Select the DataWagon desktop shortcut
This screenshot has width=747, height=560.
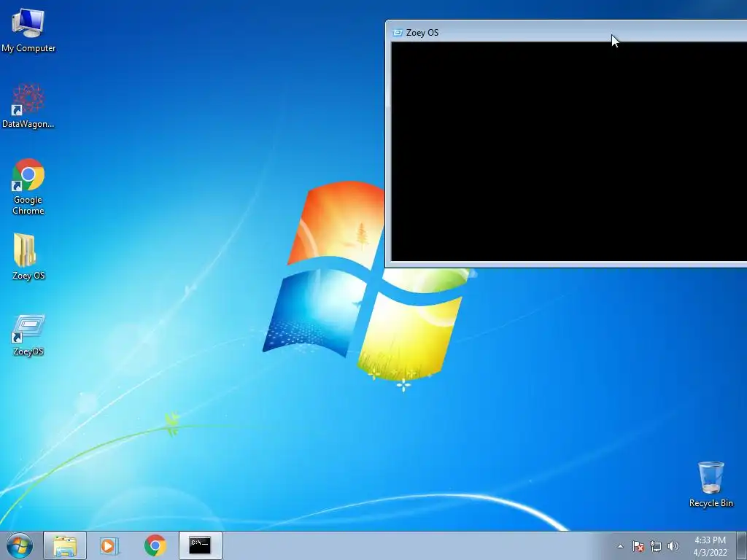(28, 106)
